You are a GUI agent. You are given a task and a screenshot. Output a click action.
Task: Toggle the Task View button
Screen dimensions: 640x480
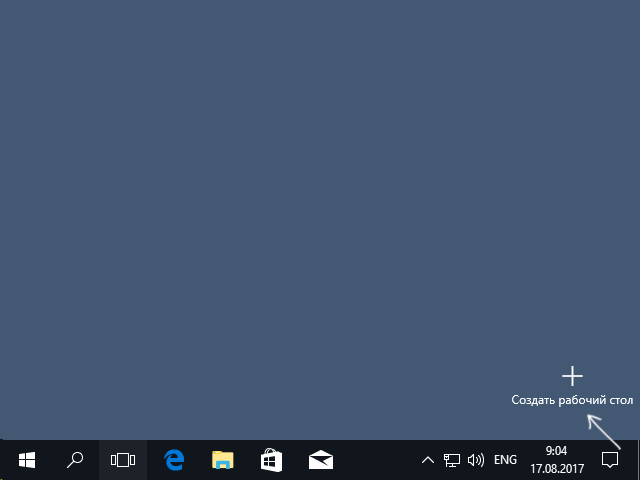click(123, 460)
